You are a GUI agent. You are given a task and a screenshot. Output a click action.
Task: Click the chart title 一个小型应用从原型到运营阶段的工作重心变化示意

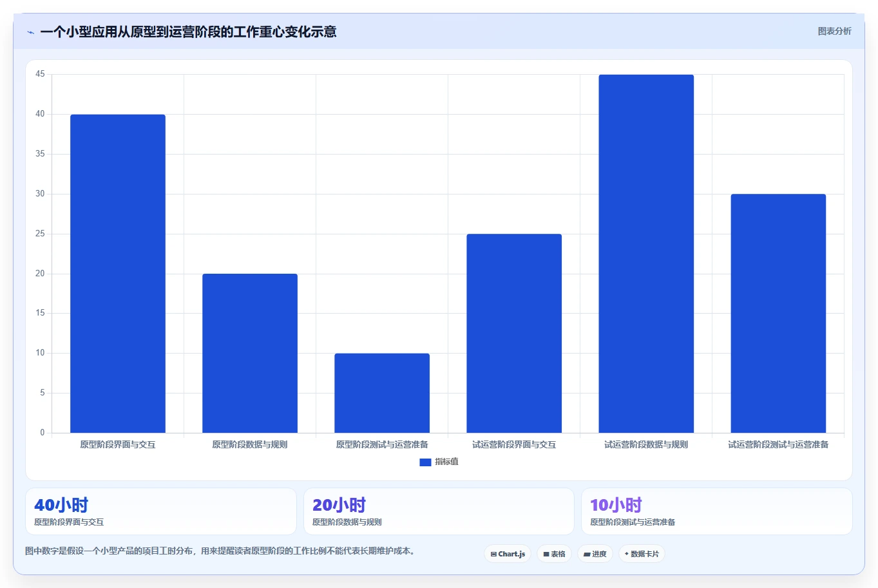(x=188, y=32)
